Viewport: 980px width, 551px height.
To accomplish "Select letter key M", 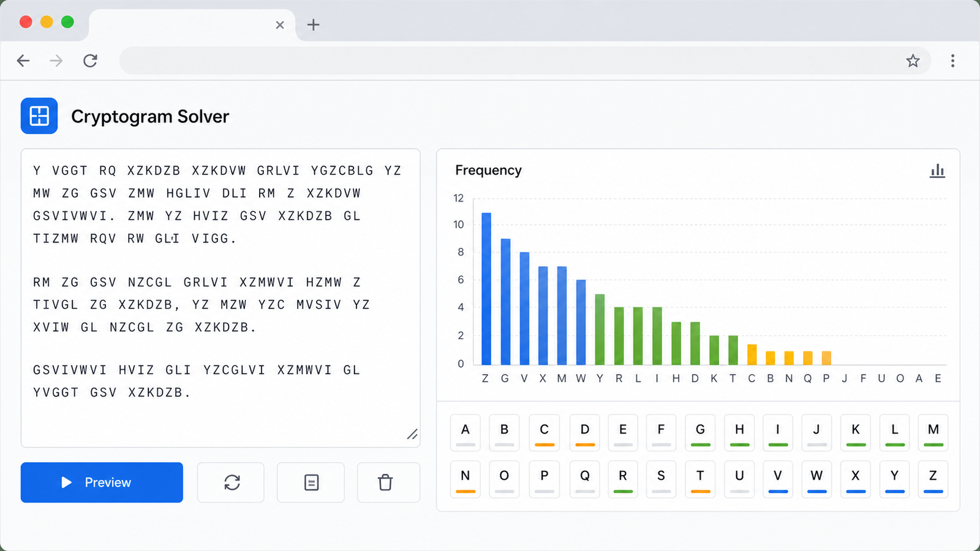I will [x=933, y=433].
